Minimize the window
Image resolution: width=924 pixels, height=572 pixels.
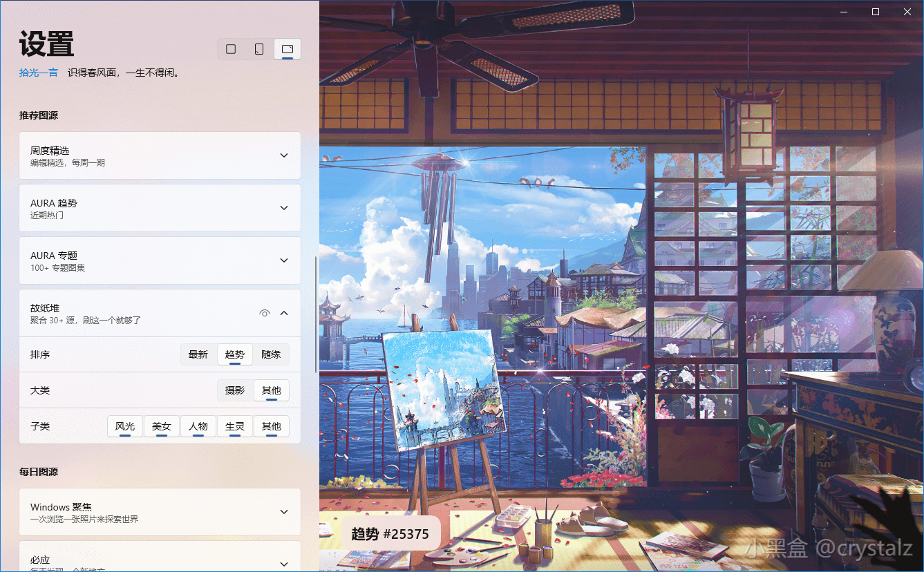(x=844, y=12)
